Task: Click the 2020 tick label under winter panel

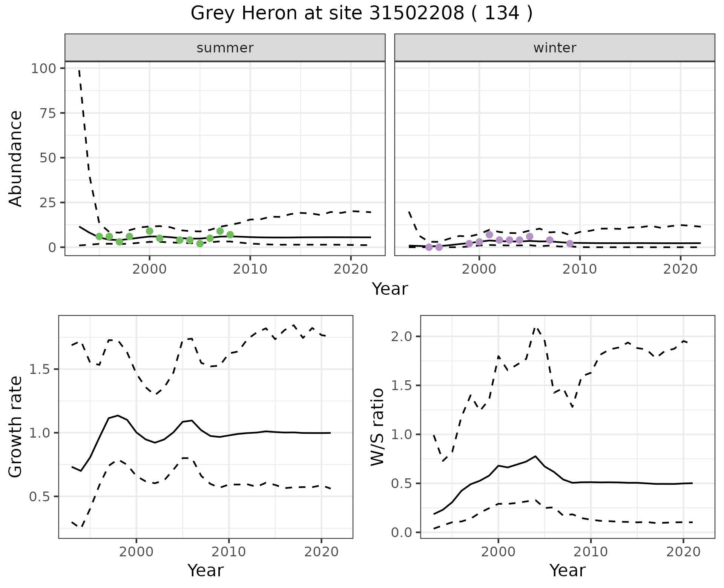Action: pos(680,269)
